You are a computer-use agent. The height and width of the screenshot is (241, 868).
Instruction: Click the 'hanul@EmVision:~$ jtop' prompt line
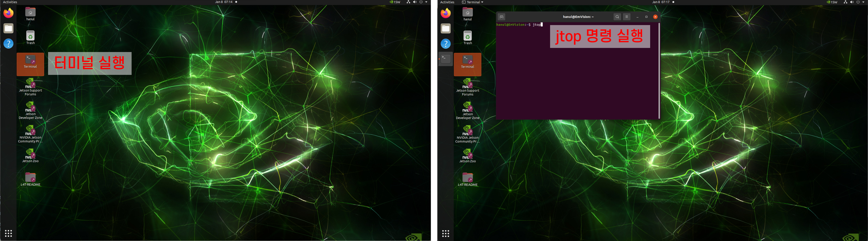tap(519, 25)
